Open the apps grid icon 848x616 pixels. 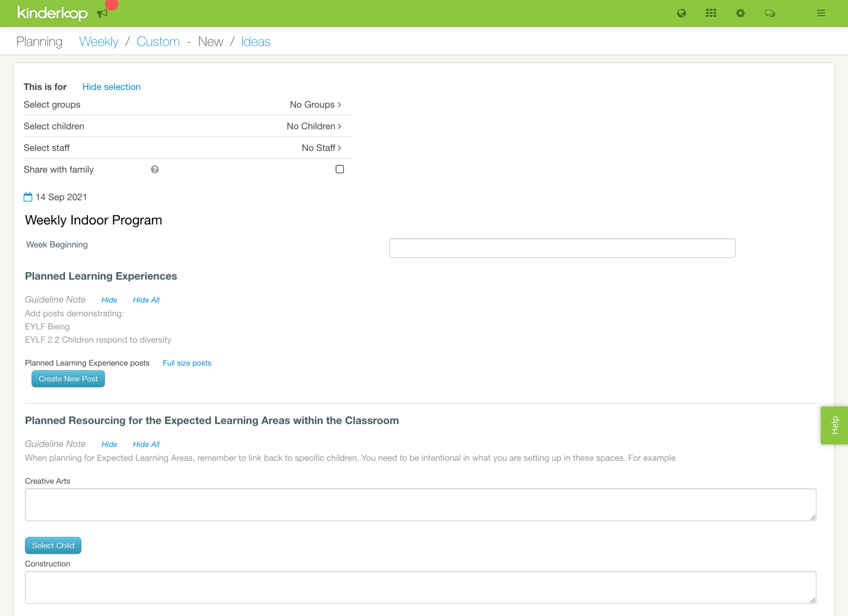[711, 13]
